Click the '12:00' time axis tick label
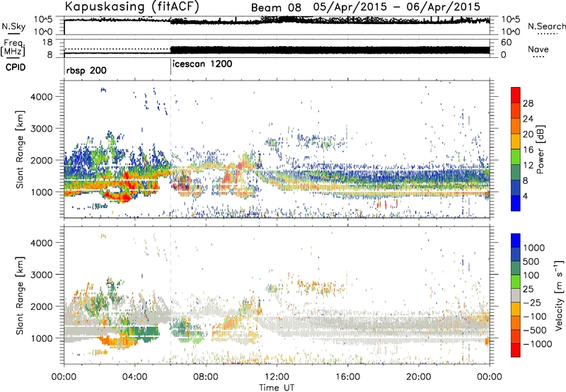The image size is (566, 392). pos(277,377)
